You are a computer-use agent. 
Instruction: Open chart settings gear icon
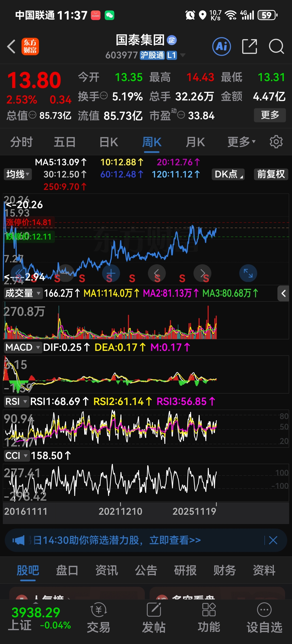pos(276,142)
